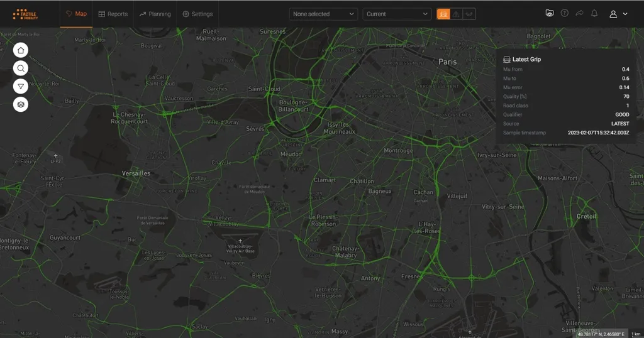Click the Villacoublay-Vélizy Air Base marker
Image resolution: width=644 pixels, height=338 pixels.
[x=240, y=246]
